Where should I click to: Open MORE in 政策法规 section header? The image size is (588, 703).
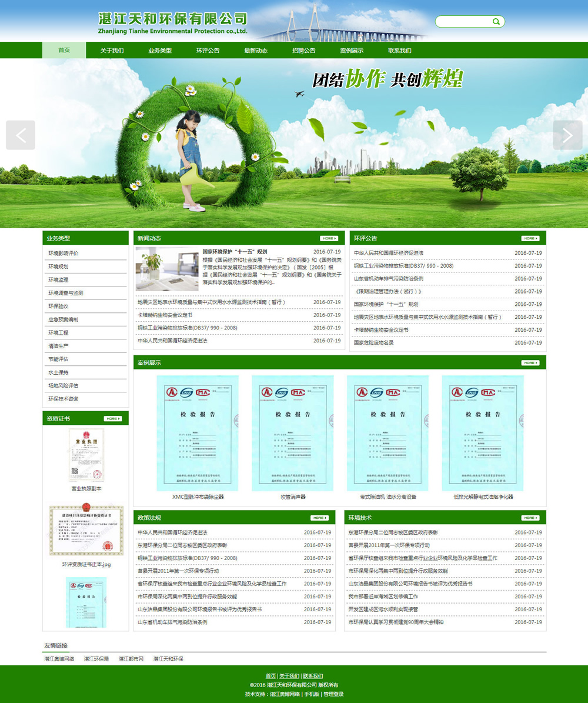pyautogui.click(x=319, y=518)
